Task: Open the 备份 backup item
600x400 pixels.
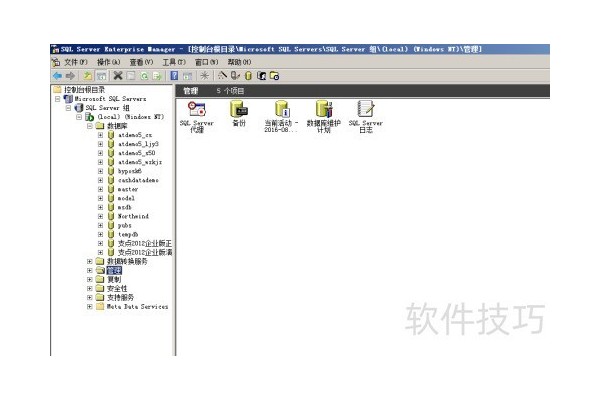Action: tap(239, 114)
